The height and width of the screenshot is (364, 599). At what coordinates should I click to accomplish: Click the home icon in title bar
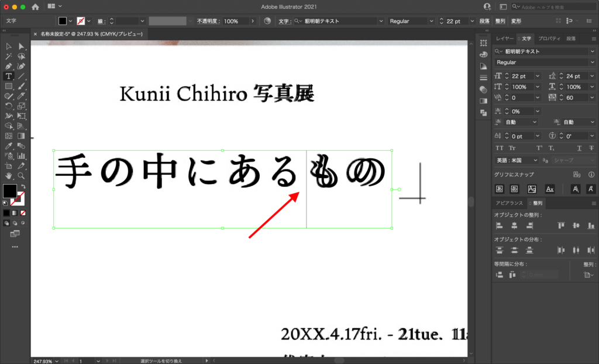click(x=35, y=6)
